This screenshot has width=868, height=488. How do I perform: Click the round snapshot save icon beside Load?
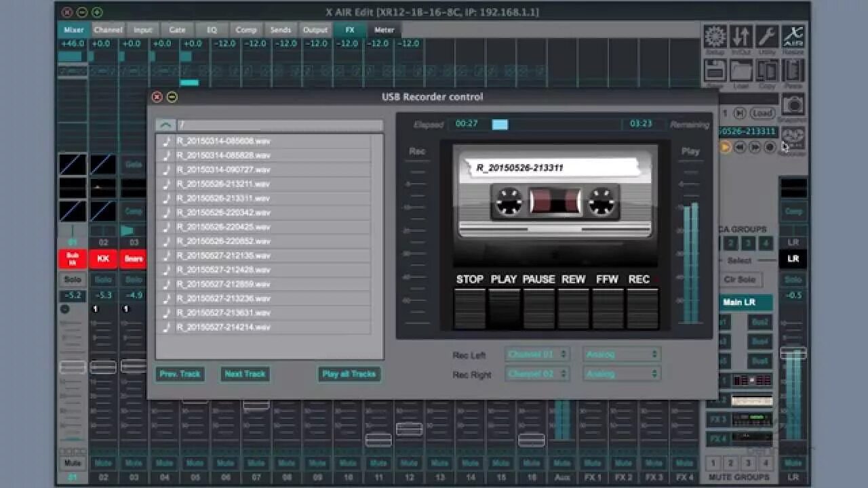[x=740, y=113]
